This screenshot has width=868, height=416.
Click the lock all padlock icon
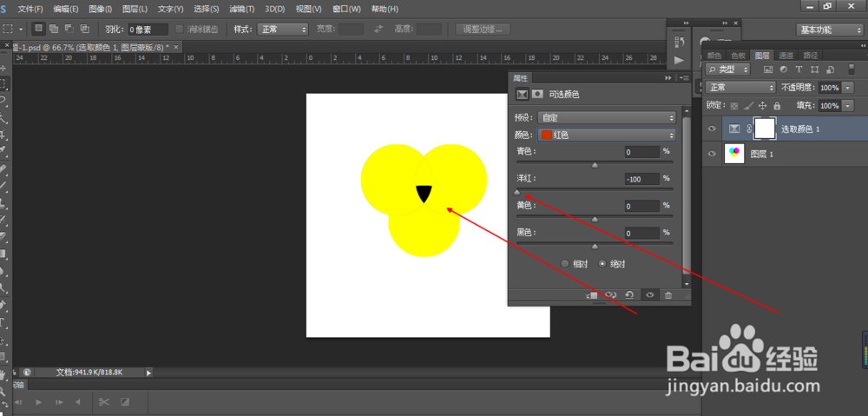point(777,105)
